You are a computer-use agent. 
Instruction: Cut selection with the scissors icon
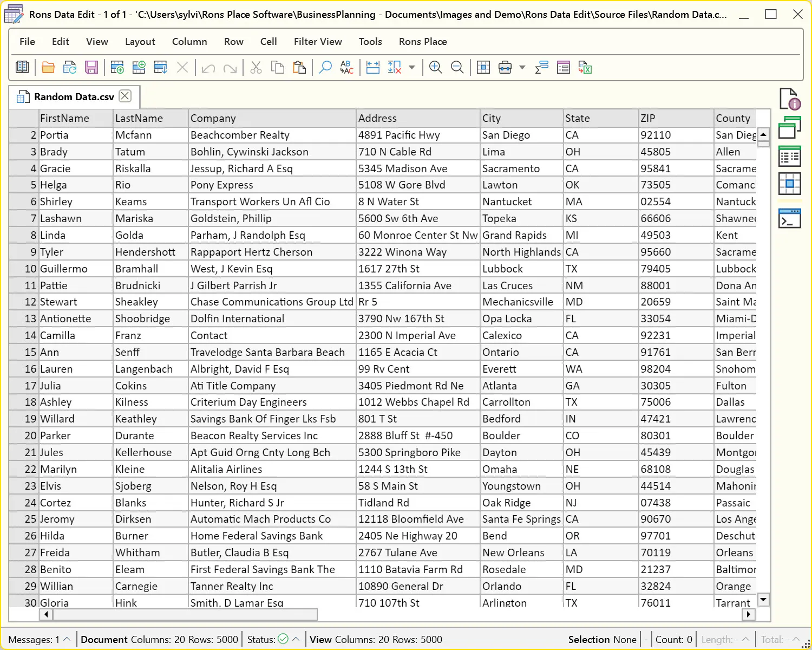point(256,67)
